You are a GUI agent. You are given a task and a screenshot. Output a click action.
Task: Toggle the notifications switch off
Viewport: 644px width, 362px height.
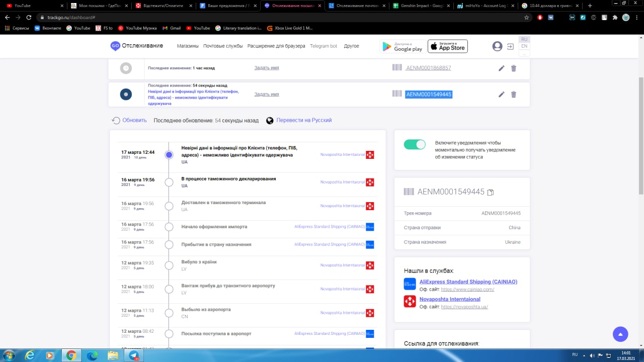(415, 144)
